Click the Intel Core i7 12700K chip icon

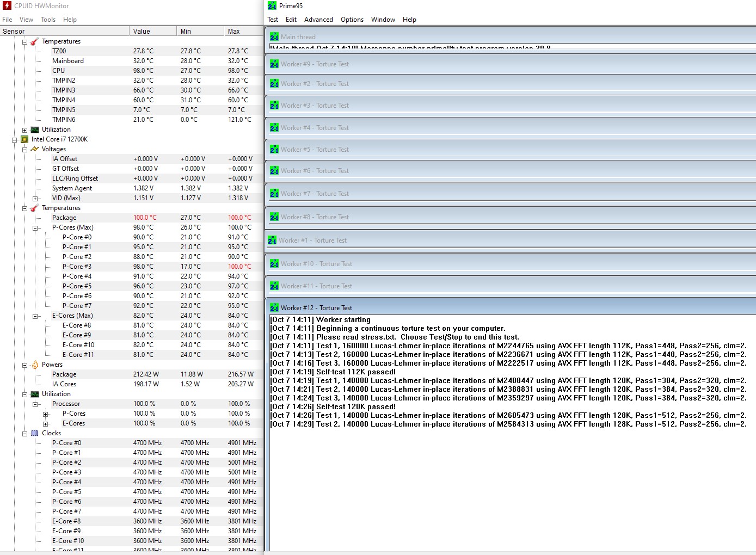(x=24, y=139)
